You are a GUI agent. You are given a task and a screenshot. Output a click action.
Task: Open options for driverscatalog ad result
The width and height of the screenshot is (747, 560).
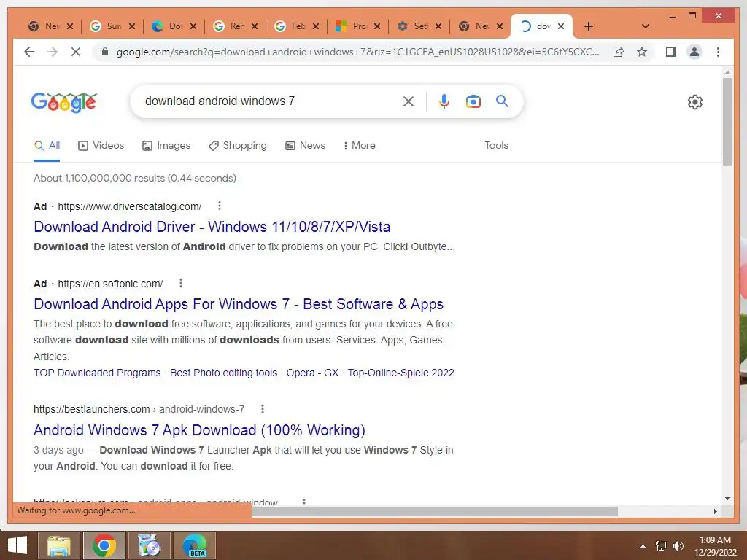219,206
